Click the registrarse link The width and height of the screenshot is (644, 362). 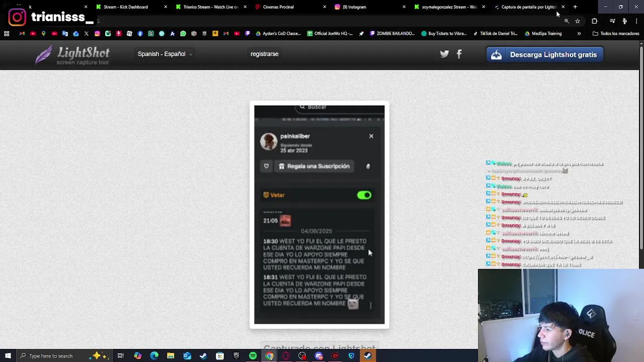point(264,54)
